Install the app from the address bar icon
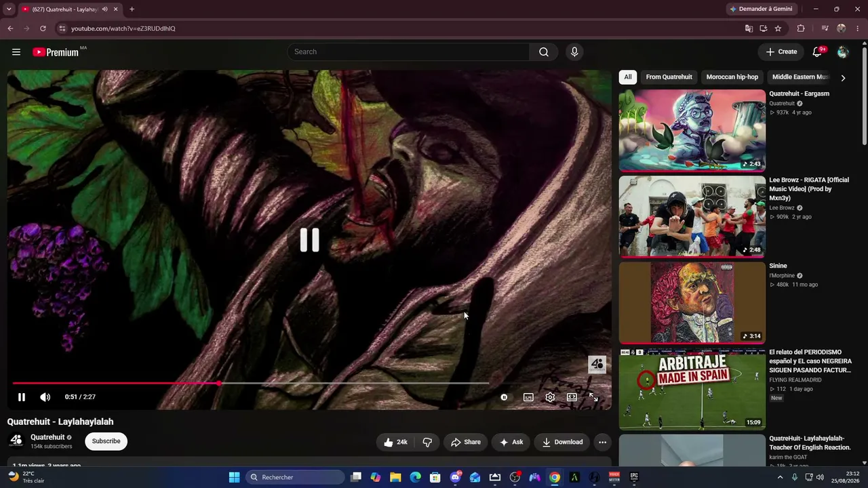This screenshot has width=868, height=488. point(764,28)
